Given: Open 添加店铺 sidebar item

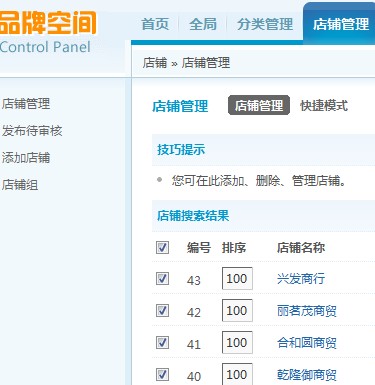Looking at the screenshot, I should (26, 158).
